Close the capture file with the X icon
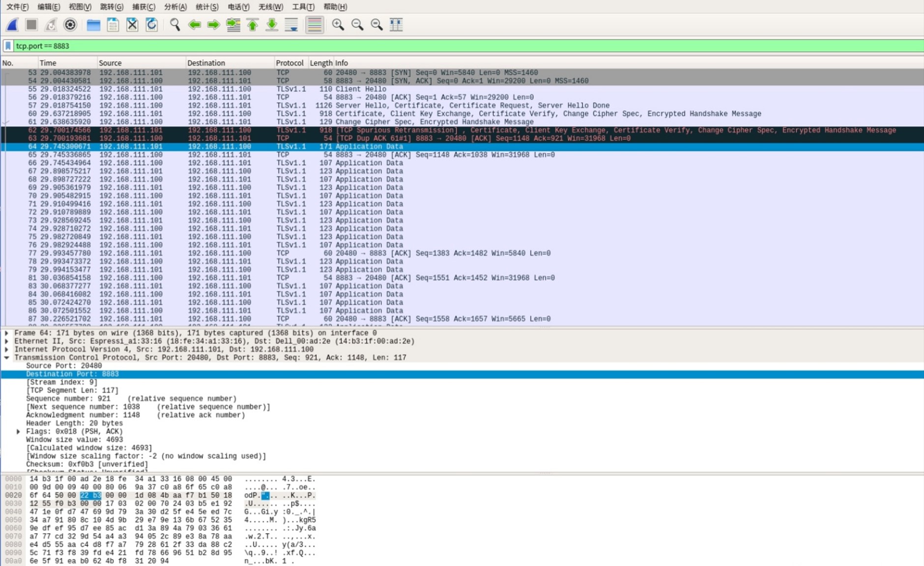This screenshot has height=566, width=924. (132, 25)
